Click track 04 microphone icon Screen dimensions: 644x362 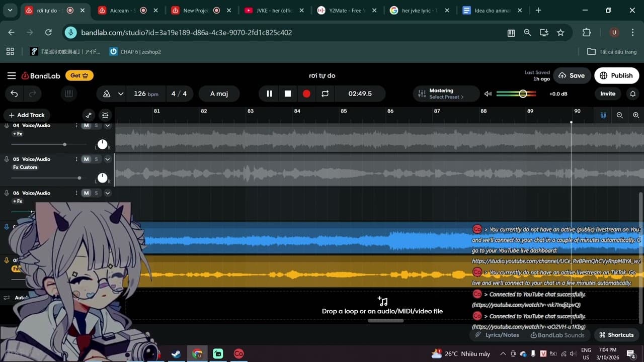[7, 125]
